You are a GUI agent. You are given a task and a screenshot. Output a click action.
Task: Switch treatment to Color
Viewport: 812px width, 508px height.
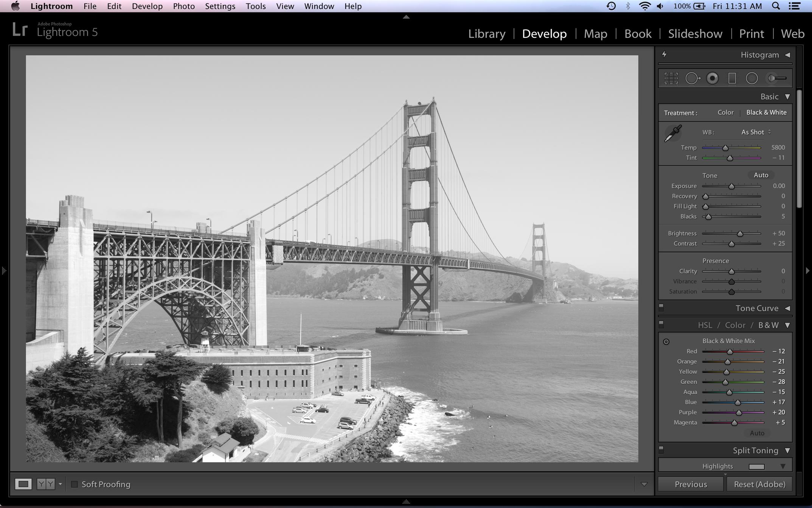tap(725, 112)
